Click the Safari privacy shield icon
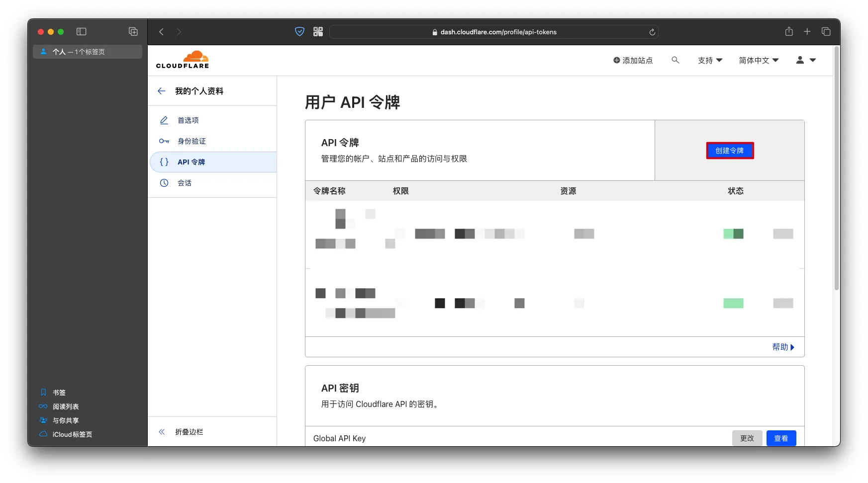 [299, 32]
